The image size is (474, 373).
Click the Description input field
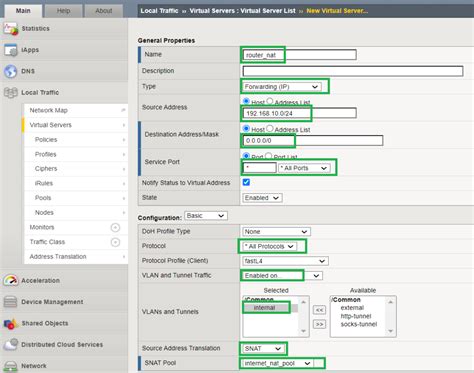(353, 71)
